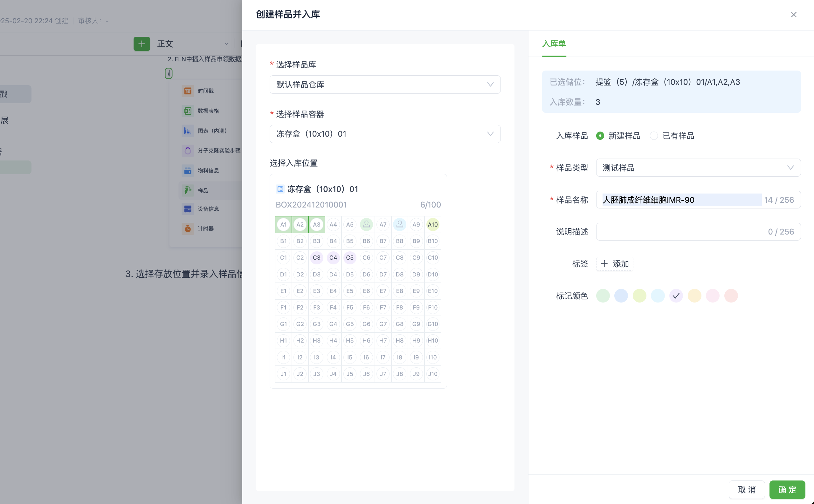The height and width of the screenshot is (504, 814).
Task: Click the data table (数据表格) icon
Action: [187, 111]
